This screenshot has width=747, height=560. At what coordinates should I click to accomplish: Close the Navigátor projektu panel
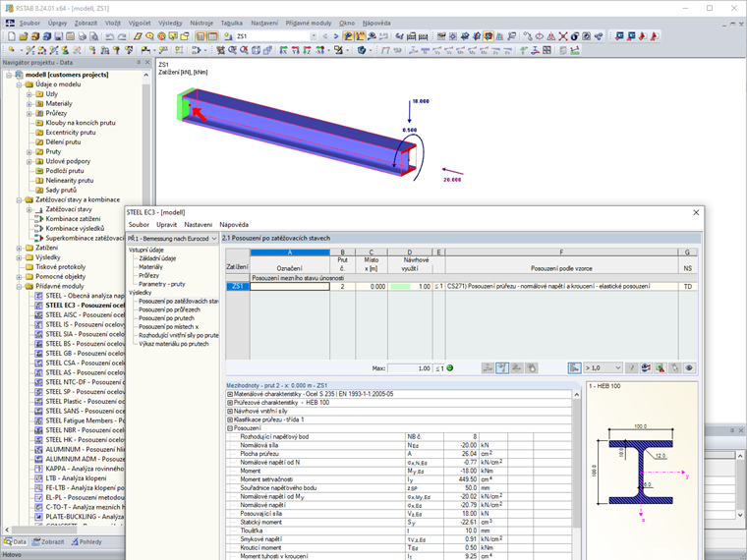click(147, 62)
